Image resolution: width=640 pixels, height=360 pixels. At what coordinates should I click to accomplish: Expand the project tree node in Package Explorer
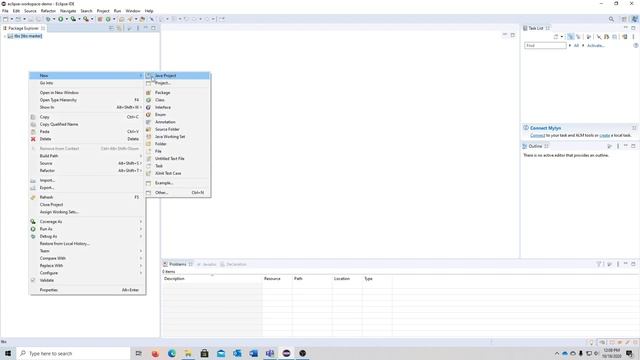[x=4, y=36]
